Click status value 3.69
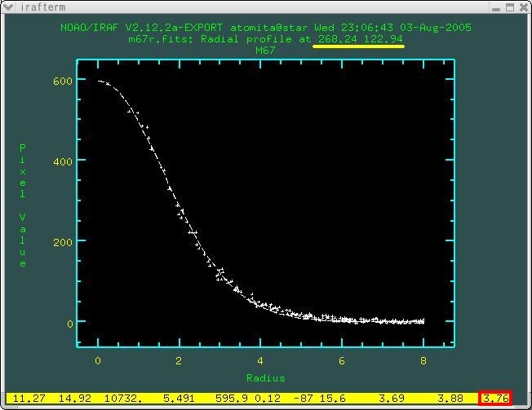This screenshot has width=532, height=410. pos(392,398)
